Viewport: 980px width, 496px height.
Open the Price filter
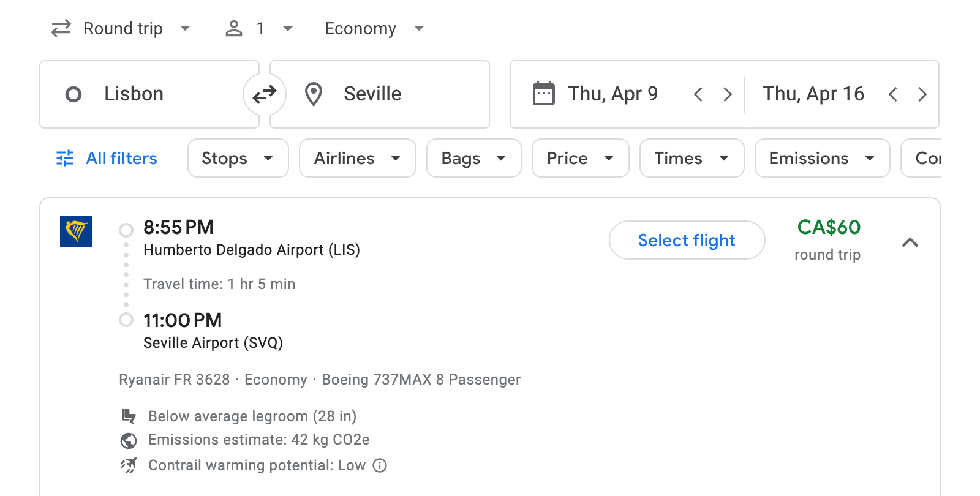(579, 158)
